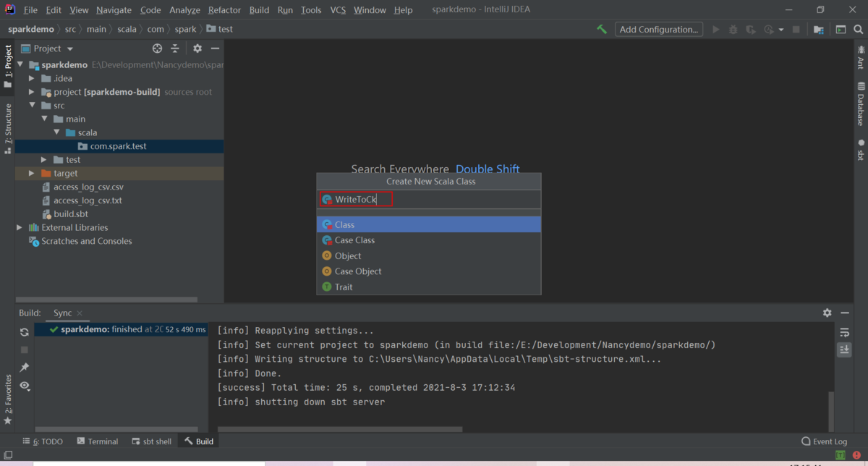The image size is (868, 466).
Task: Click Project tree horizontal scrollbar
Action: pos(107,299)
